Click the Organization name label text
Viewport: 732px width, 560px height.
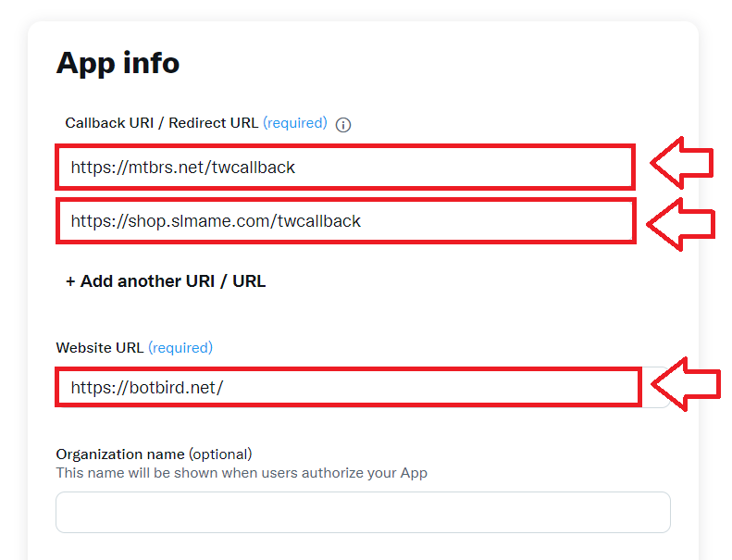click(x=120, y=454)
